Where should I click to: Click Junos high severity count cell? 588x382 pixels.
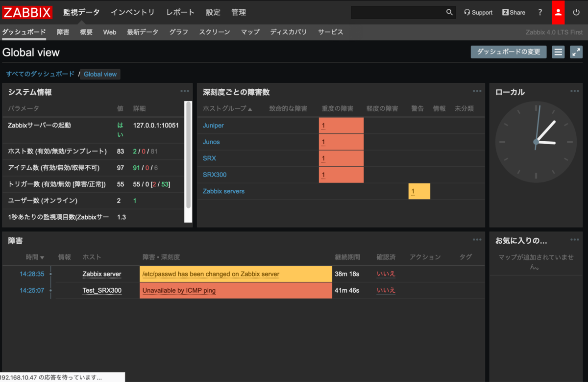pos(341,142)
